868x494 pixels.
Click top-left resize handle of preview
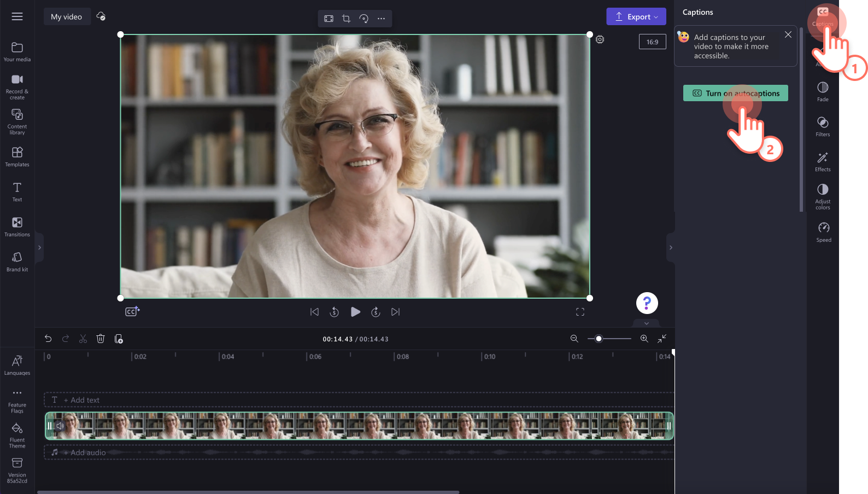tap(121, 34)
